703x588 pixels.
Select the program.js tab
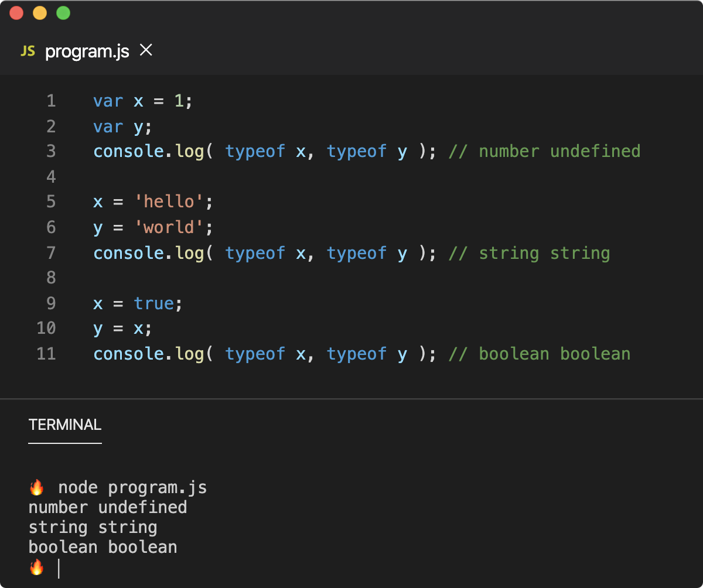[88, 51]
